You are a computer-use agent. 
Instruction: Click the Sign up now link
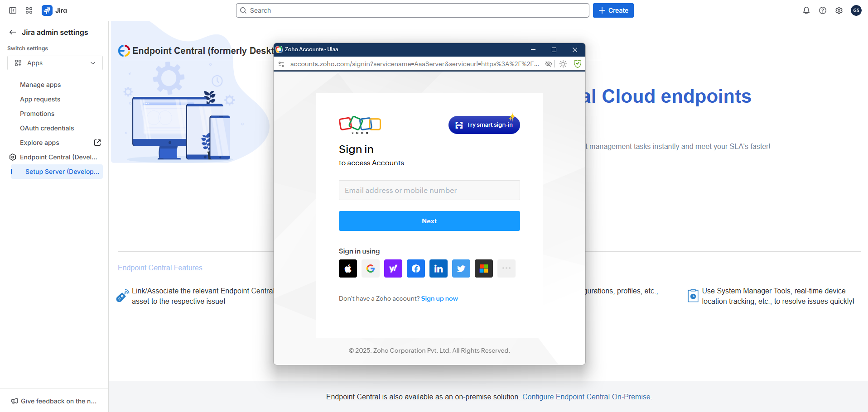click(x=439, y=298)
